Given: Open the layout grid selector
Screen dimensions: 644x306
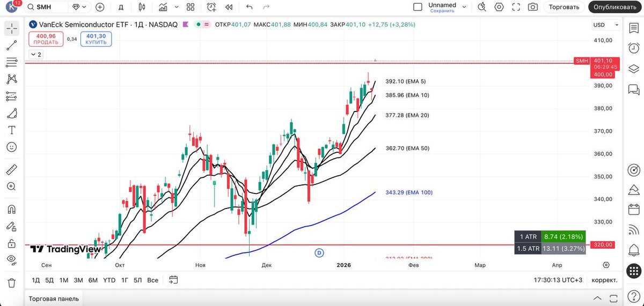Looking at the screenshot, I should click(191, 7).
